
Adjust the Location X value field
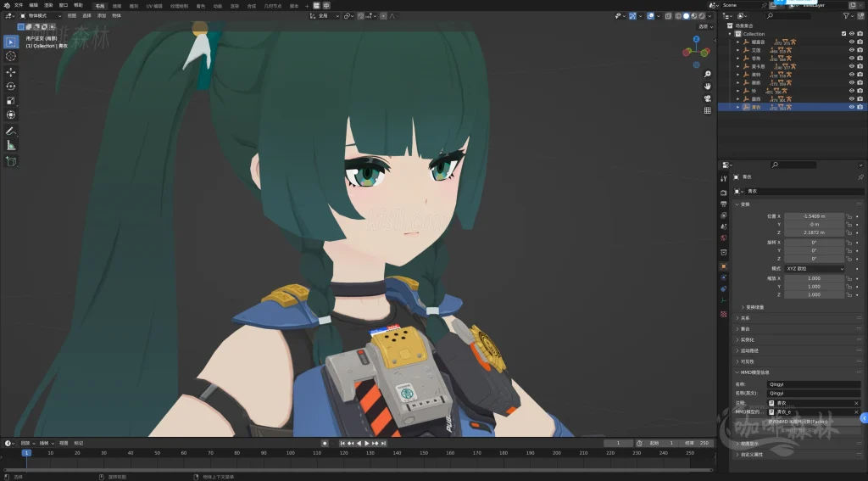[x=814, y=216]
